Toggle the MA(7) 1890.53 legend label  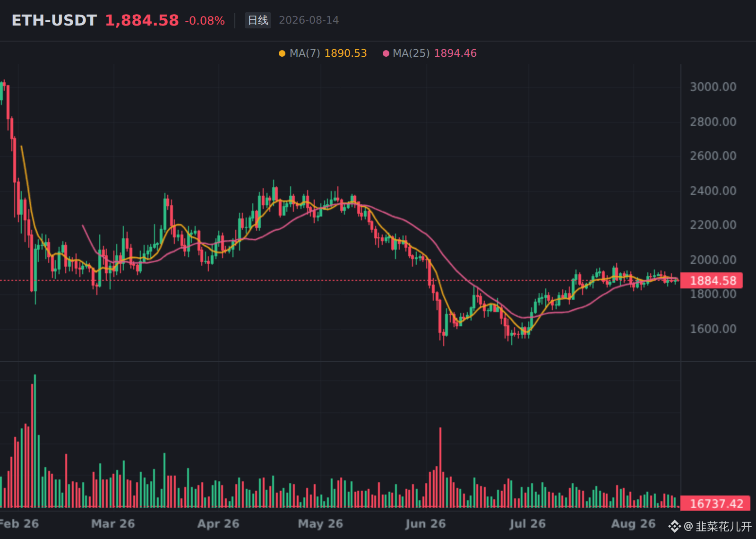[328, 53]
